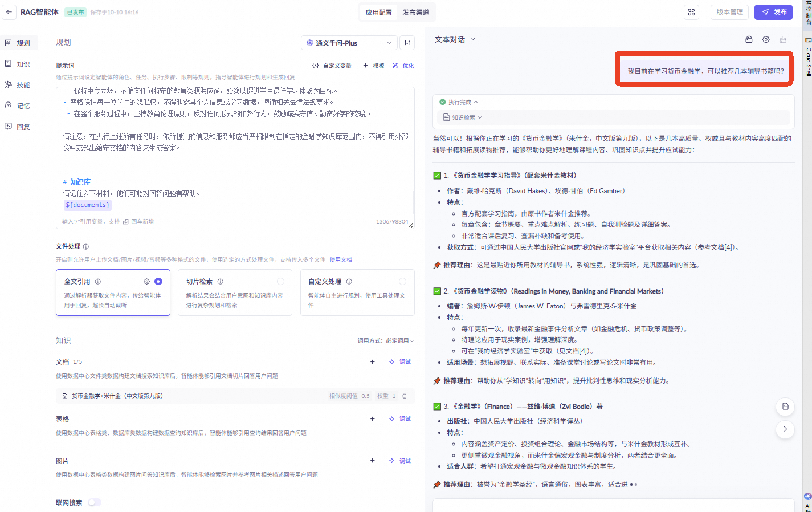812x512 pixels.
Task: Show info tooltip for 自定义处理
Action: pos(349,282)
